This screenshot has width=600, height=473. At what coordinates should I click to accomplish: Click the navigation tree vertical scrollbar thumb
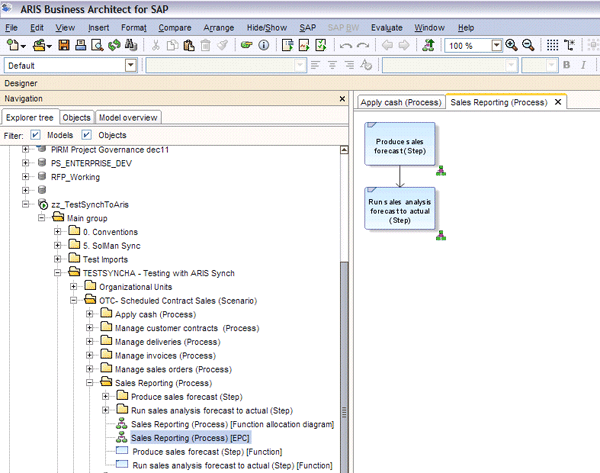click(344, 367)
